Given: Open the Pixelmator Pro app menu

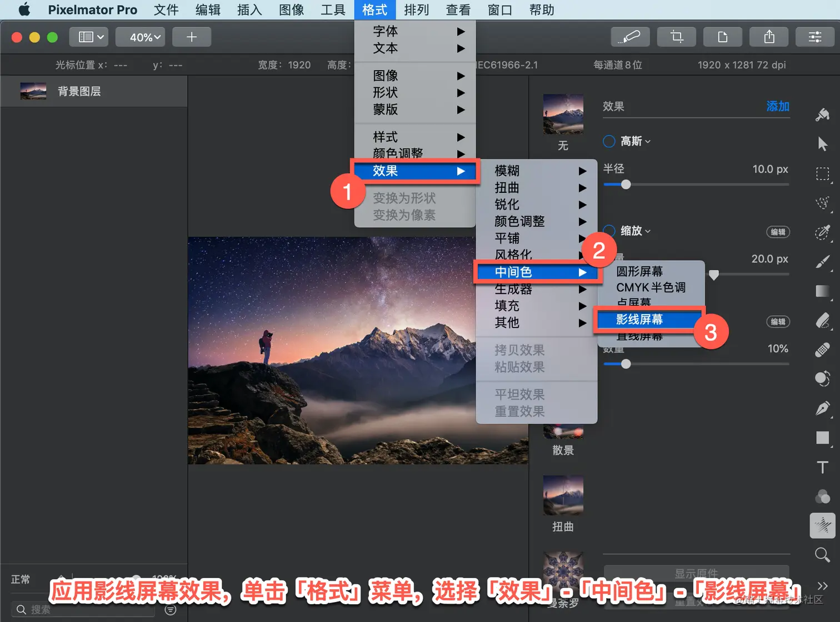Looking at the screenshot, I should [92, 9].
